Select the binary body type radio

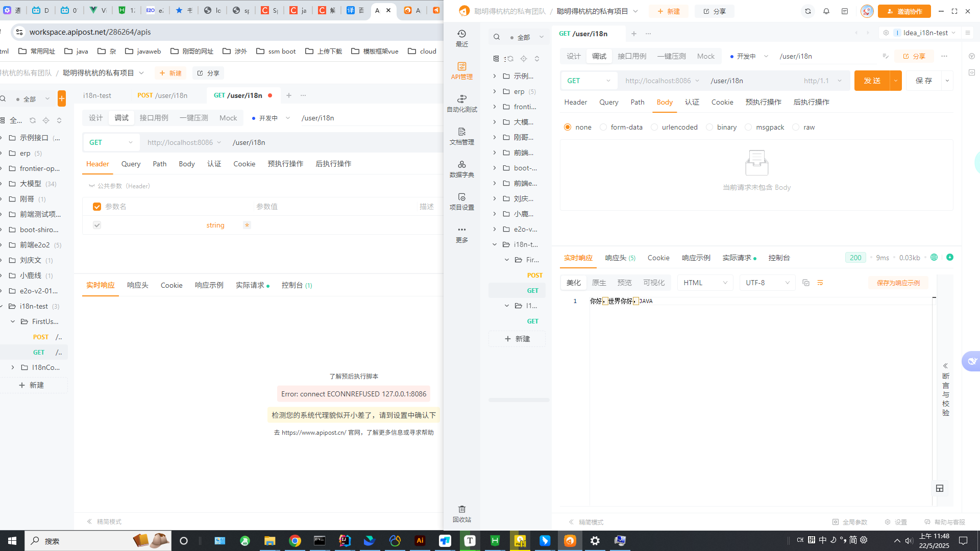point(709,127)
